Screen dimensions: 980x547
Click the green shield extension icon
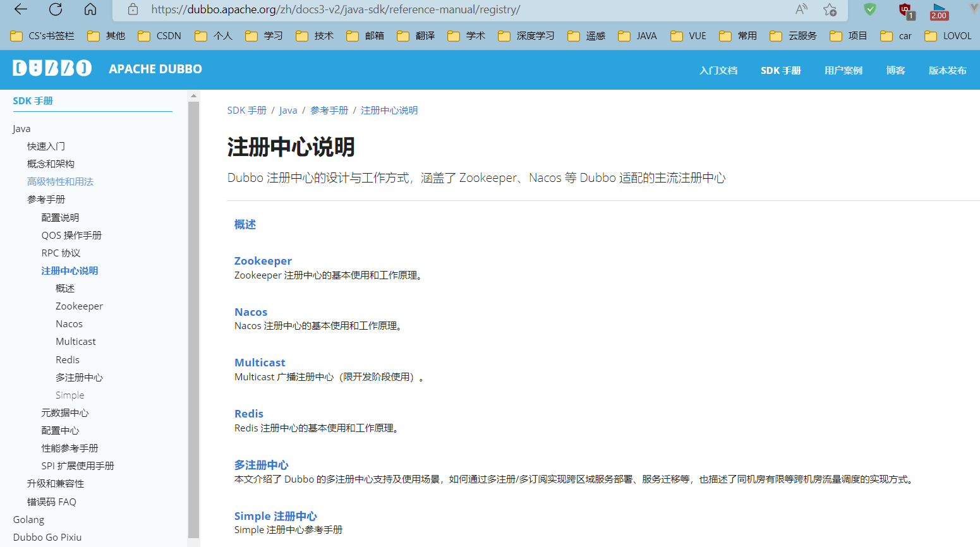870,9
